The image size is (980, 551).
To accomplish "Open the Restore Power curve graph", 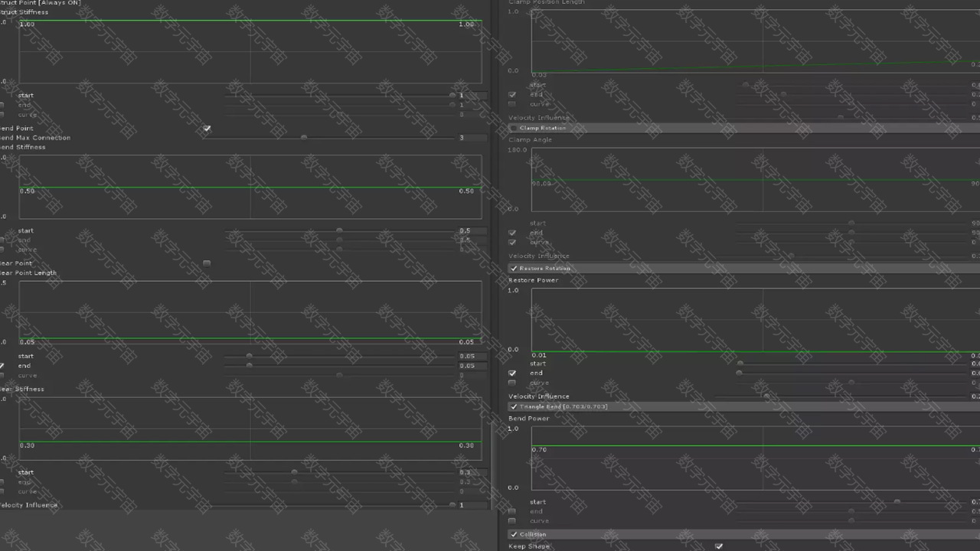I will pos(756,320).
